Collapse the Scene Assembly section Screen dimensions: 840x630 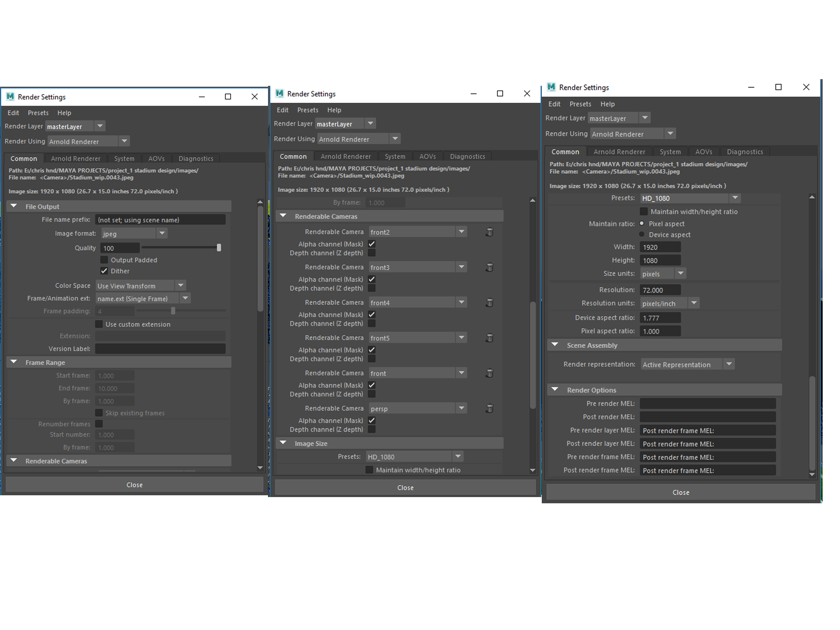[555, 345]
